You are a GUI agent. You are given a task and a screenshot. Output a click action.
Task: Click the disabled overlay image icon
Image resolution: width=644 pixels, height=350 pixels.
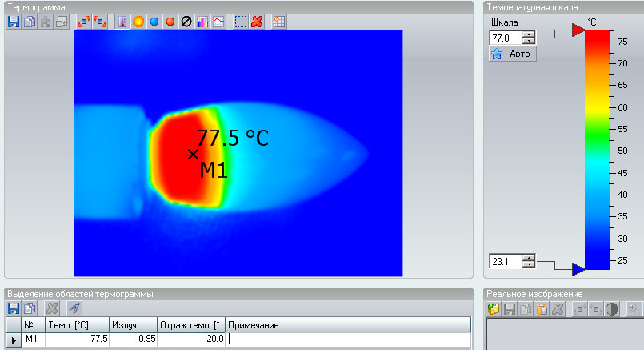pyautogui.click(x=62, y=22)
